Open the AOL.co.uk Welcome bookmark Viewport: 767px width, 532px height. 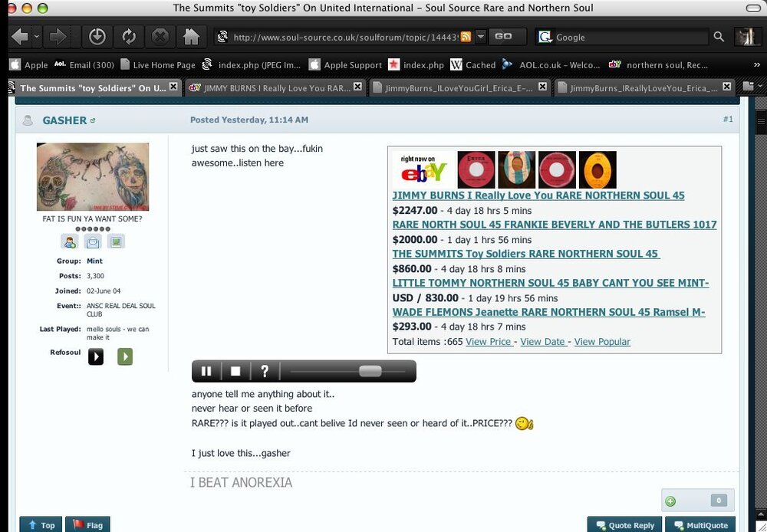pos(551,65)
